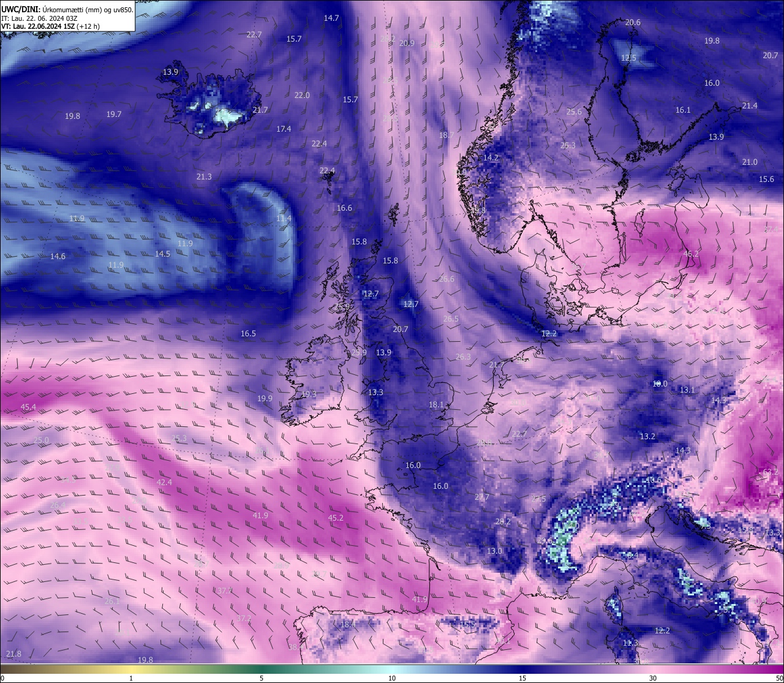Select the IT: Lau. 22. 06. 2024 03Z line
784x683 pixels.
tap(39, 18)
